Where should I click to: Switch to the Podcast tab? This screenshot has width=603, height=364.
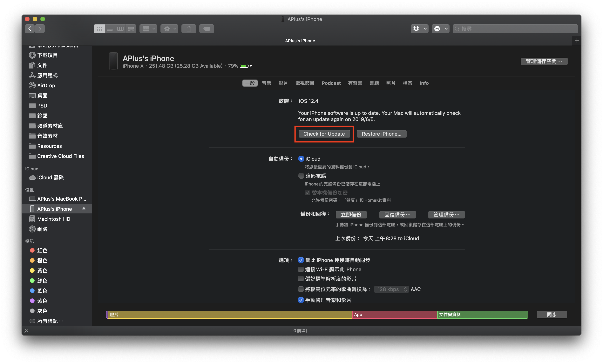point(331,83)
